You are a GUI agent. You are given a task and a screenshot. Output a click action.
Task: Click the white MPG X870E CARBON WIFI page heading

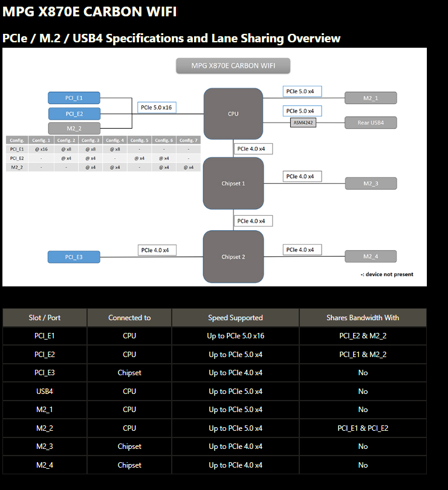coord(89,11)
